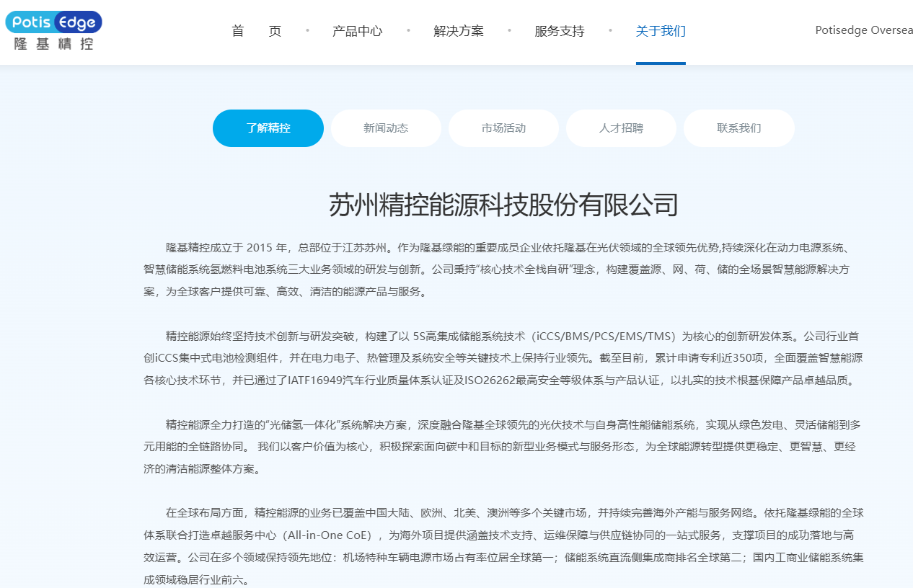Click the circular PotisEdge logo
Viewport: 913px width, 588px height.
click(53, 22)
